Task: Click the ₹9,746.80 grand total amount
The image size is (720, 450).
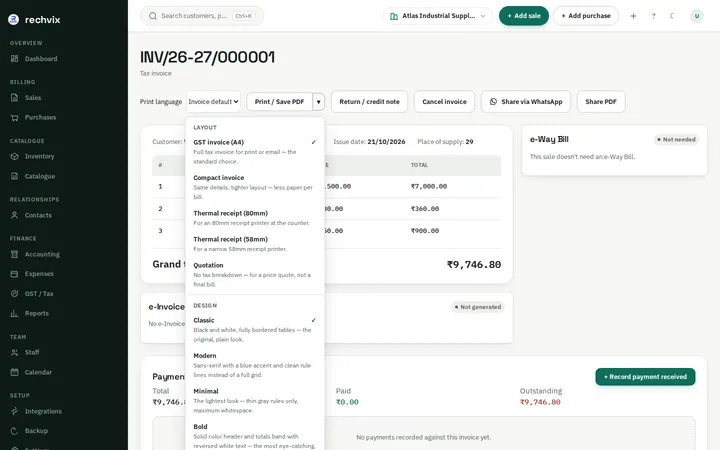Action: (x=474, y=265)
